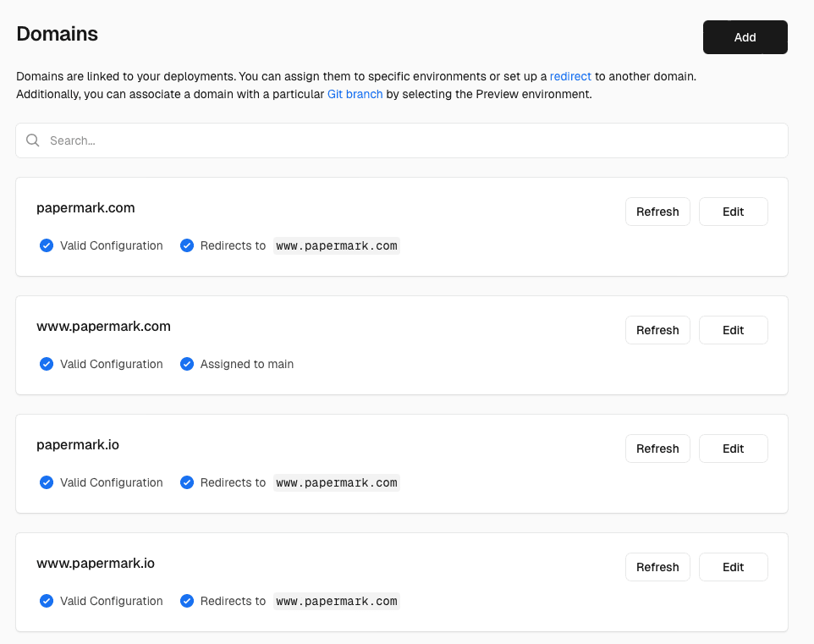This screenshot has width=814, height=644.
Task: Click Valid Configuration text under papermark.io
Action: click(111, 482)
